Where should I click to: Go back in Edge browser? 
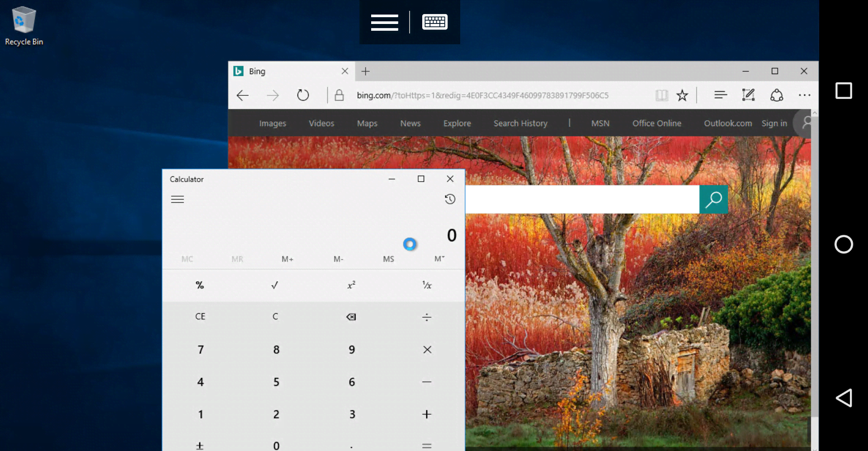coord(243,95)
